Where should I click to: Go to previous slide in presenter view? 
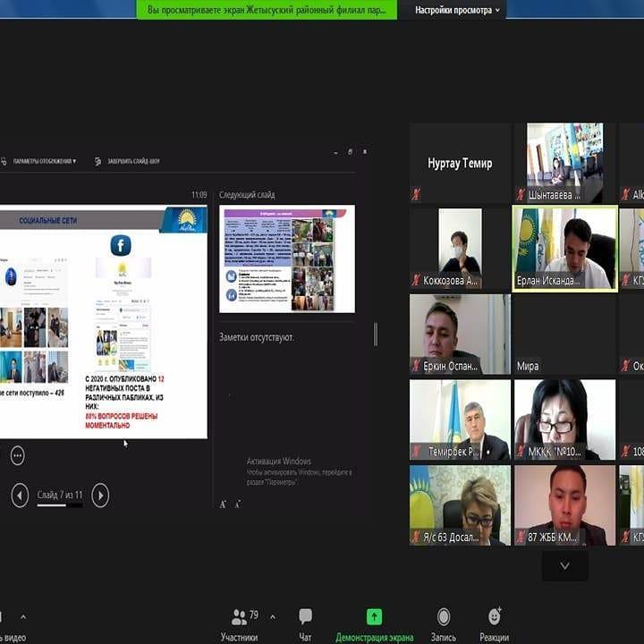(x=20, y=495)
